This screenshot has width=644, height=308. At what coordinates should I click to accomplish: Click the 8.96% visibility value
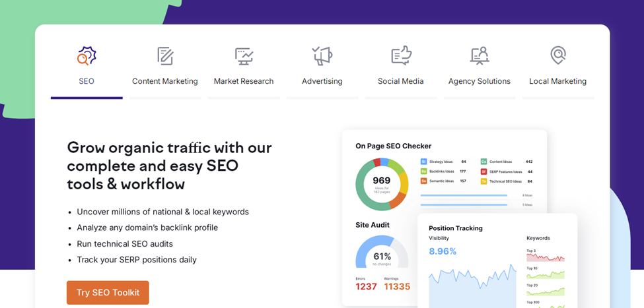click(x=443, y=251)
